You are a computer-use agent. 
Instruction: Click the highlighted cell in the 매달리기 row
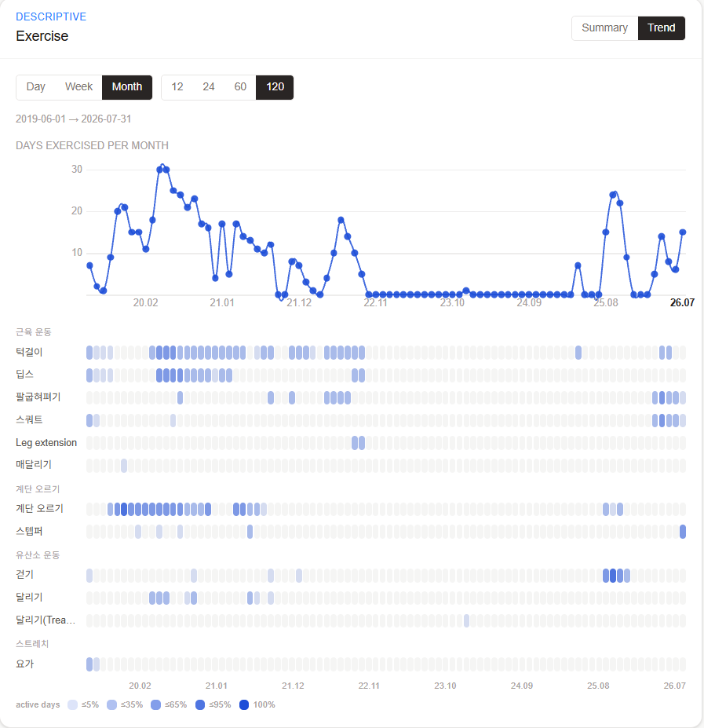[x=124, y=465]
